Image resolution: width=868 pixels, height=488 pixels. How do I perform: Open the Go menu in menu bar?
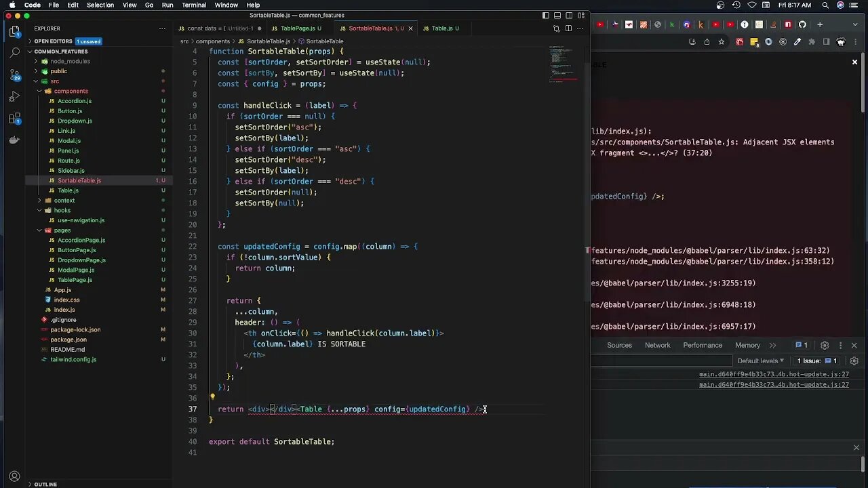[149, 5]
